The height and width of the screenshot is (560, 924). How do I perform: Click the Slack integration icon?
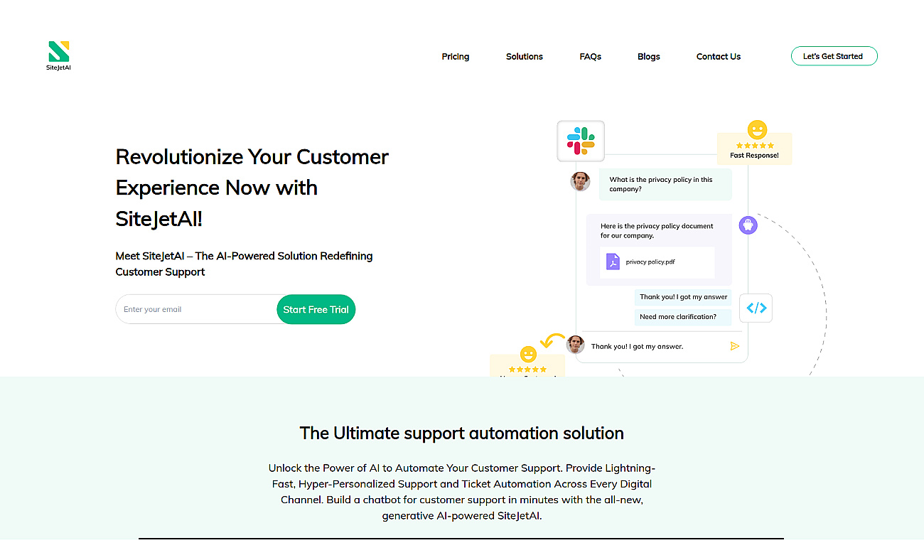(581, 141)
